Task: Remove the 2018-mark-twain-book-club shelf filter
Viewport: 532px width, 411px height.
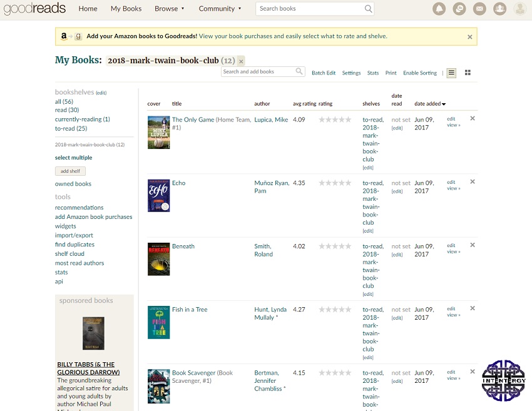Action: 241,61
